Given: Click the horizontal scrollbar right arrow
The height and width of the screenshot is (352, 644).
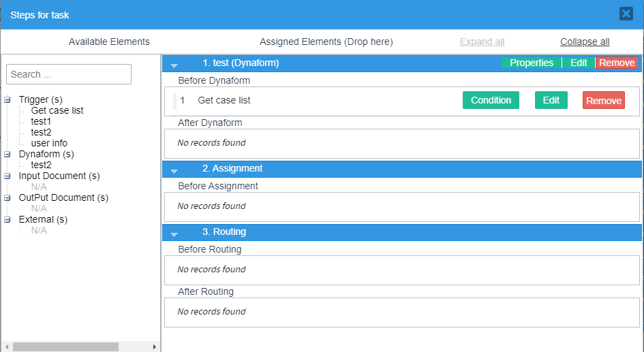Looking at the screenshot, I should click(155, 347).
